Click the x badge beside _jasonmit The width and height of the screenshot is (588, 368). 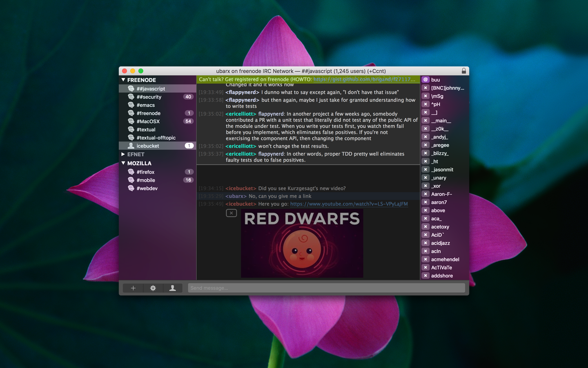(425, 169)
